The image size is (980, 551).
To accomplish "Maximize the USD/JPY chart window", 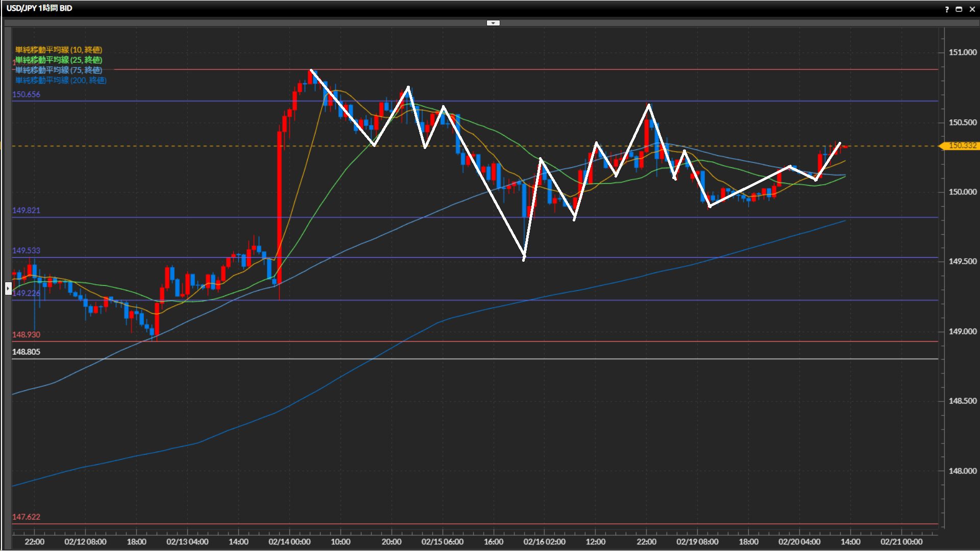I will pyautogui.click(x=959, y=9).
